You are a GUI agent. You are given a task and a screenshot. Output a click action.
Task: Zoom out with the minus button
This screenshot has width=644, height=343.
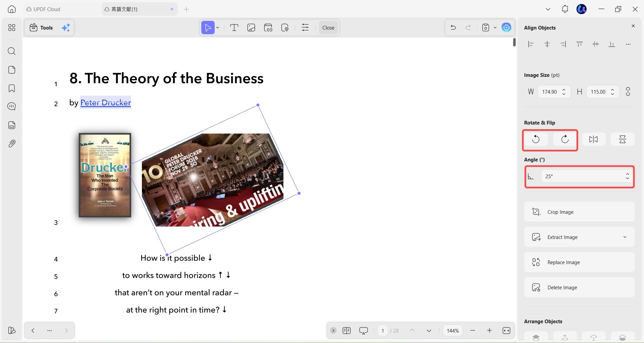pos(473,331)
